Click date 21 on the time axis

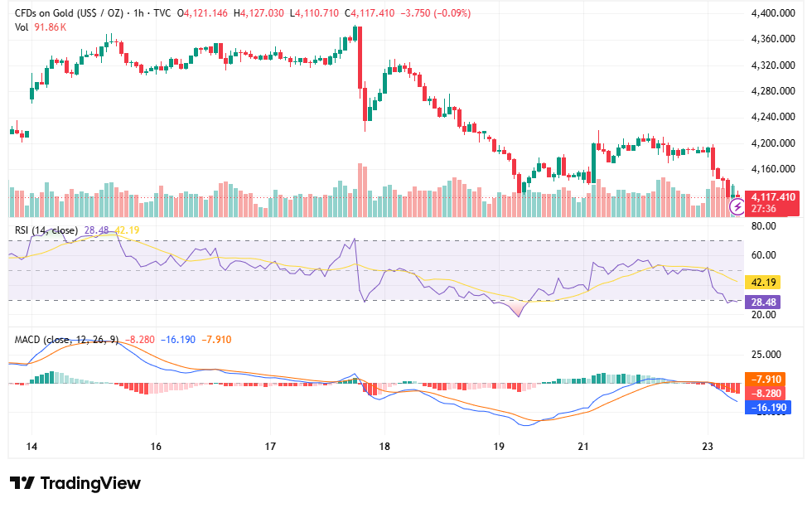(583, 447)
